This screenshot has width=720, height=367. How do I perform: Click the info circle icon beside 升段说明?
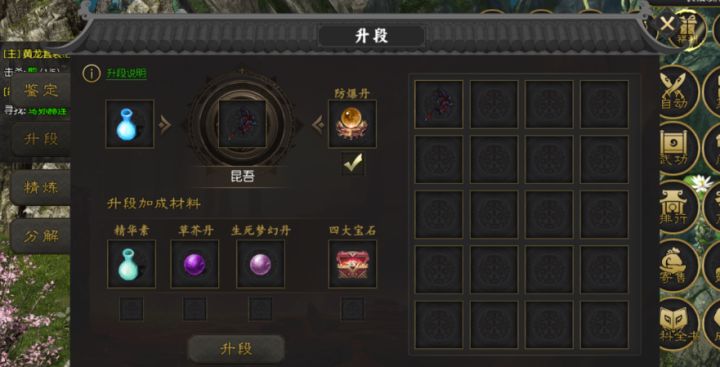pyautogui.click(x=91, y=73)
